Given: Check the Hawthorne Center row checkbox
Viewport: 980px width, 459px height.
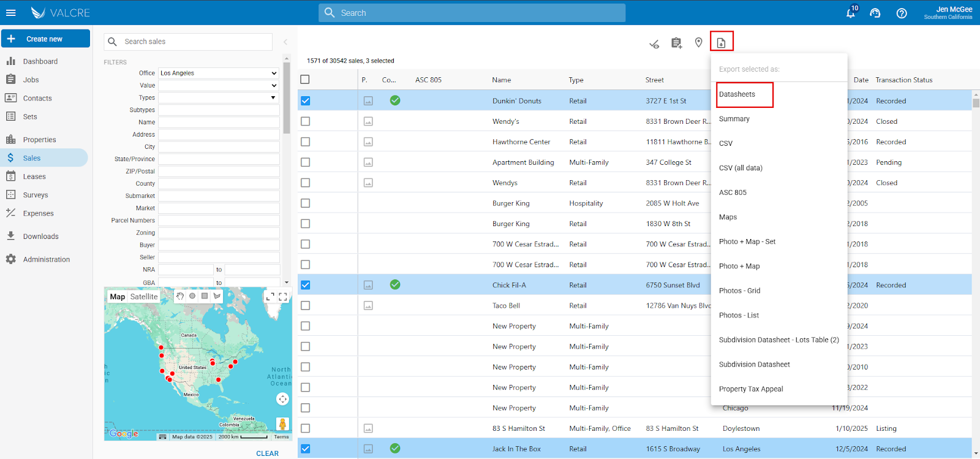Looking at the screenshot, I should [x=306, y=142].
